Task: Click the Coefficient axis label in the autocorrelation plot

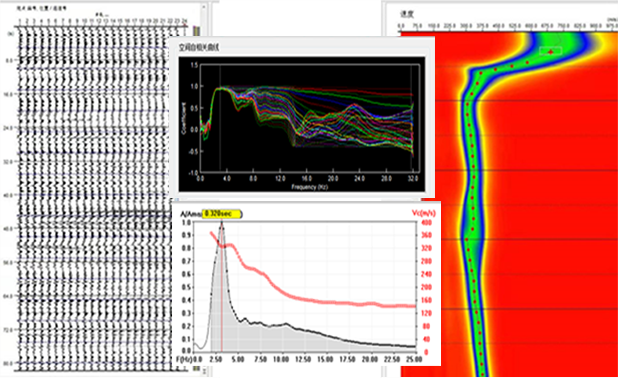Action: (184, 118)
